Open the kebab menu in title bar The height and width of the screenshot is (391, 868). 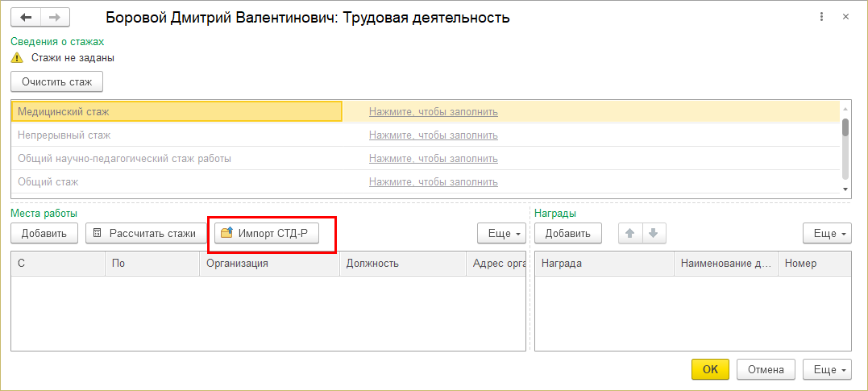[821, 17]
